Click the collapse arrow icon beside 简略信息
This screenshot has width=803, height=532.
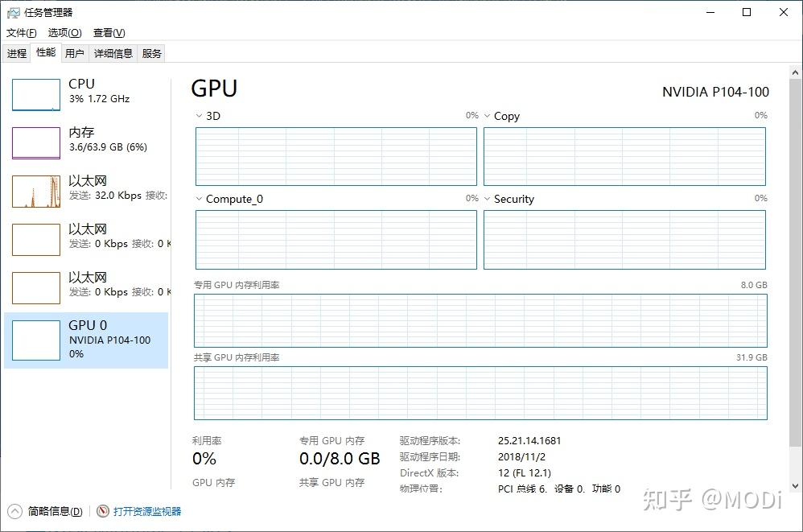15,511
